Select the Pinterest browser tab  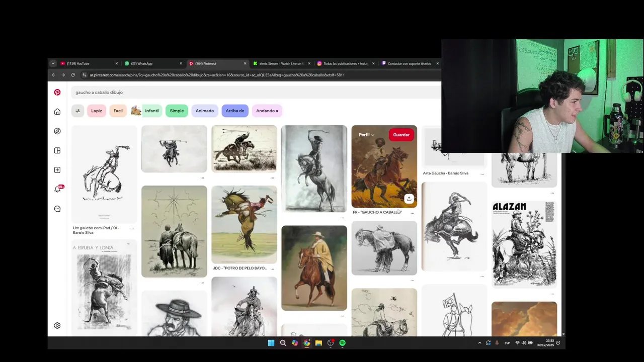click(x=217, y=63)
